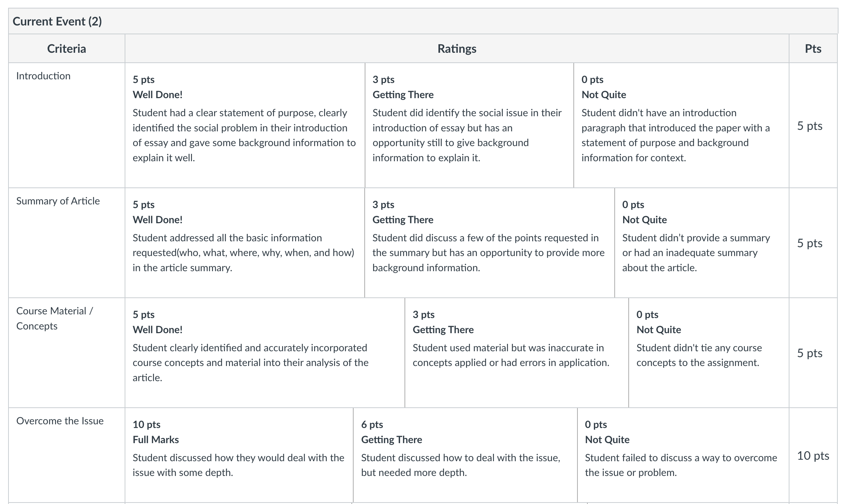
Task: Select Summary of Article Well Done rating
Action: point(245,243)
